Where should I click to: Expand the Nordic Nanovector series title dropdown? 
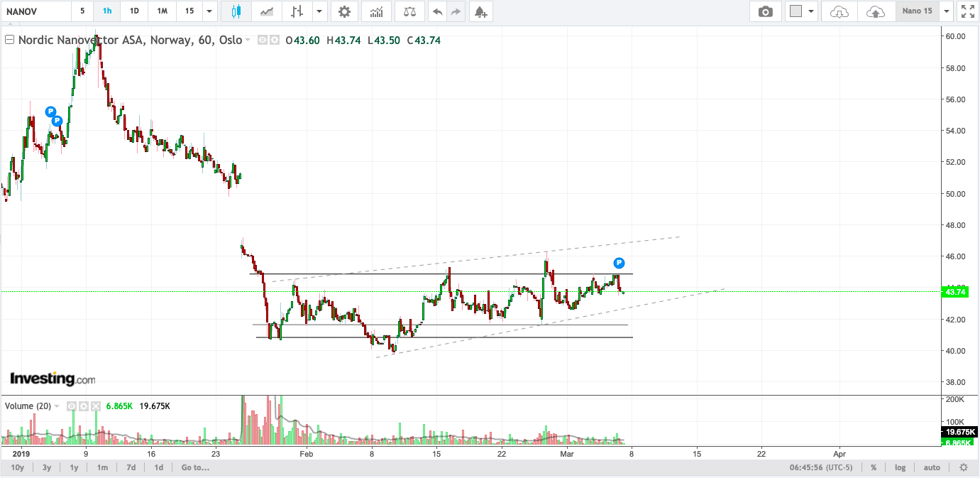tap(248, 40)
